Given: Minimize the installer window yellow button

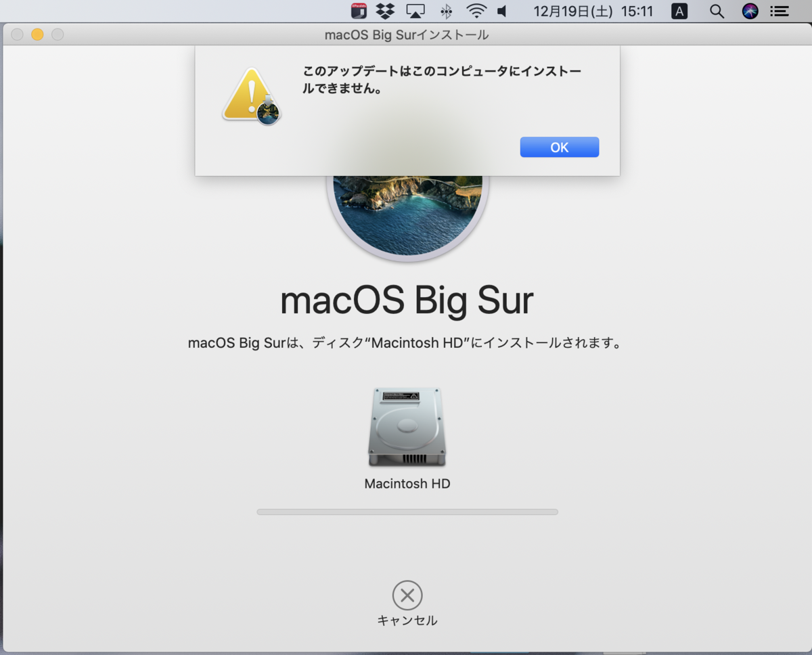Looking at the screenshot, I should pos(37,35).
